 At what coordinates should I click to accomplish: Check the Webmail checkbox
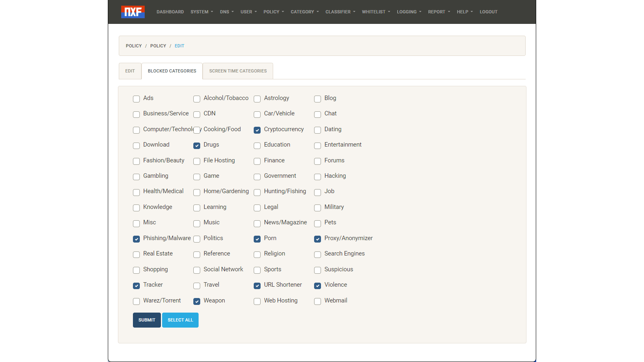pyautogui.click(x=318, y=301)
